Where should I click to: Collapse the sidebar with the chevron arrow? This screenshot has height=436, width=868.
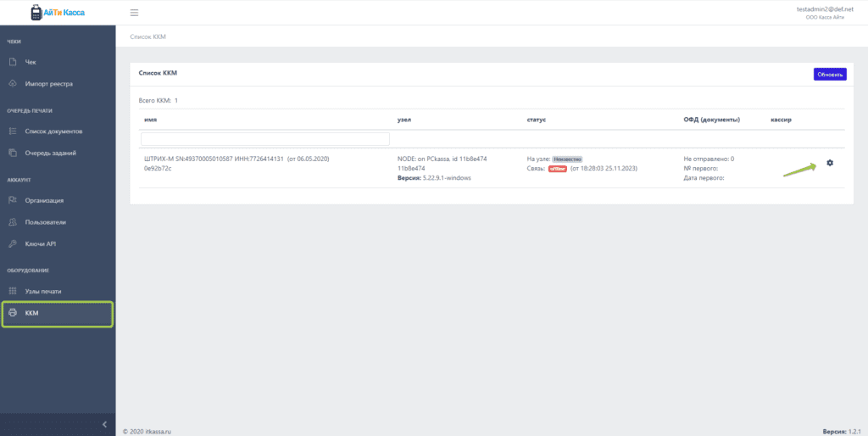click(105, 424)
